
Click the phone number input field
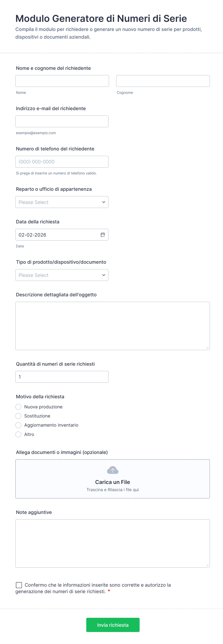pyautogui.click(x=62, y=162)
